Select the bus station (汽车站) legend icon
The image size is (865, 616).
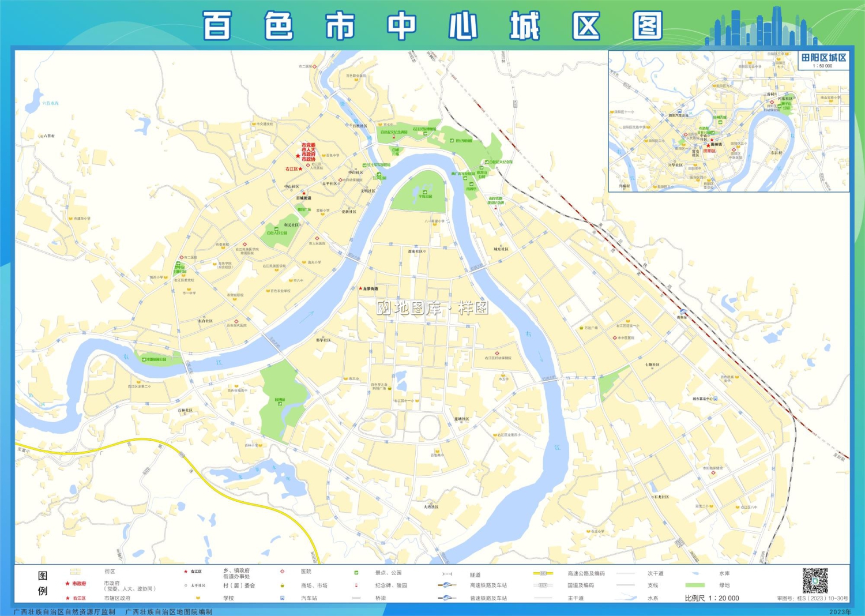[x=281, y=598]
